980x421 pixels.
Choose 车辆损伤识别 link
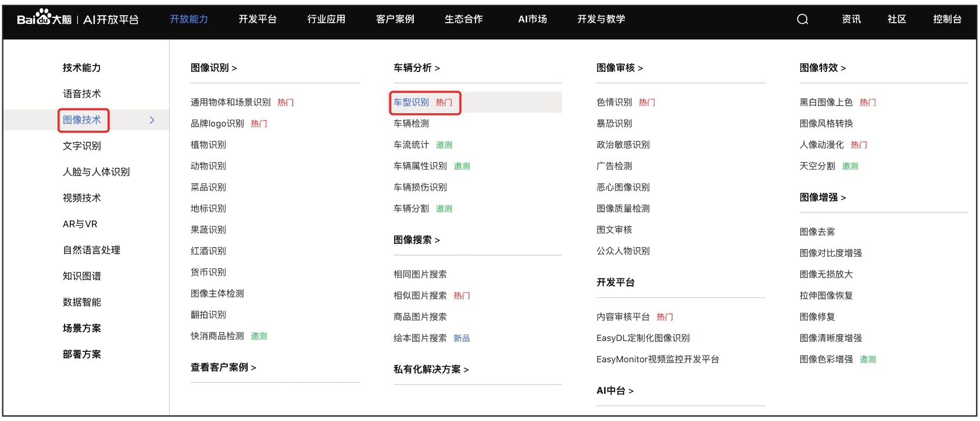point(420,187)
